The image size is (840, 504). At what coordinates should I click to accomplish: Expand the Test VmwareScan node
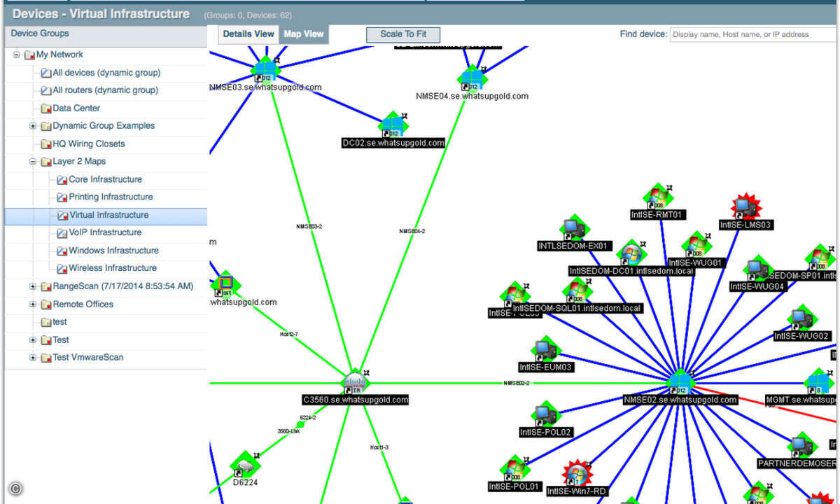pos(33,358)
